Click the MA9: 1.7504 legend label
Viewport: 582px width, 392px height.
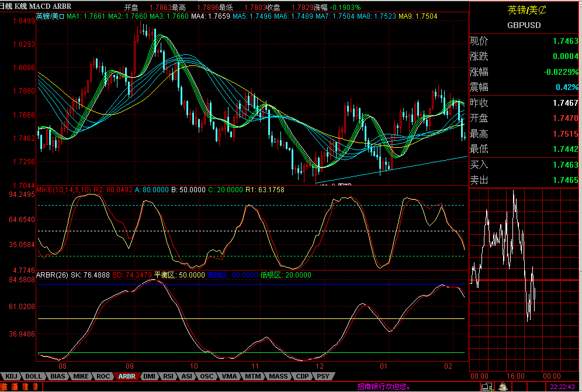coord(418,16)
